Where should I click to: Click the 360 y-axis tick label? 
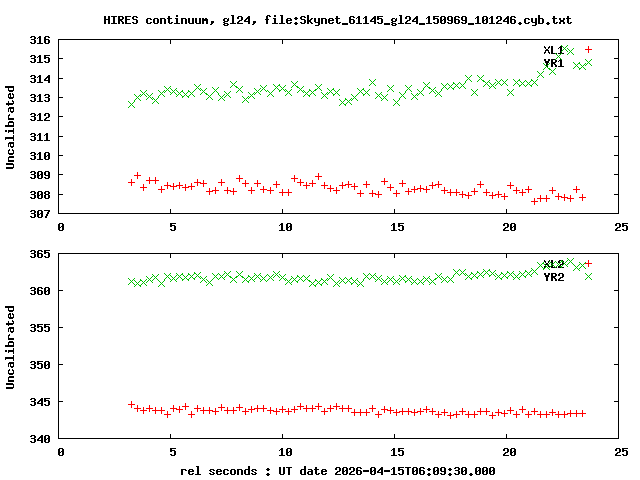point(40,291)
